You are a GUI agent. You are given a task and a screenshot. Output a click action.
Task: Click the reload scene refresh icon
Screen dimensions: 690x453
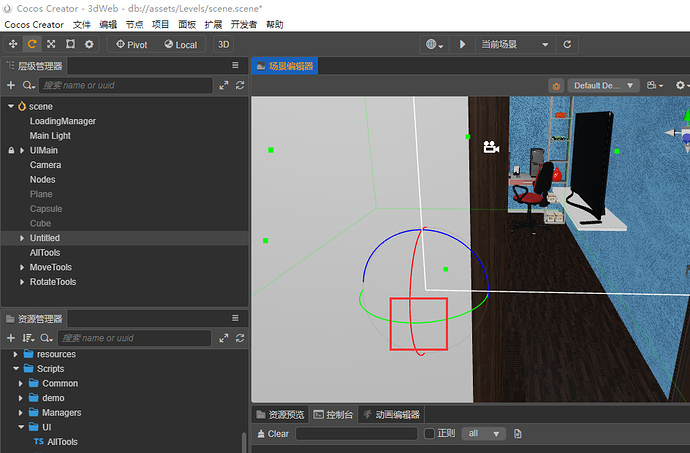coord(567,44)
